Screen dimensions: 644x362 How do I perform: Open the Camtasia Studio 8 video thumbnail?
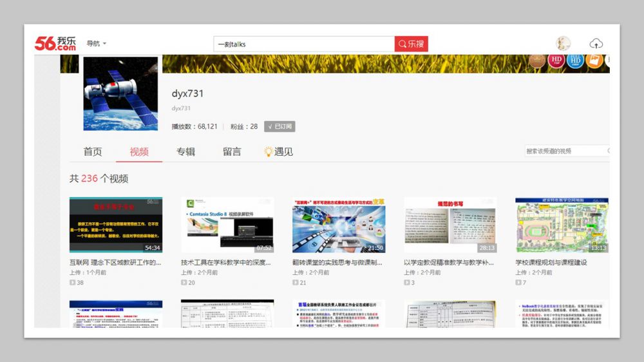tap(227, 225)
